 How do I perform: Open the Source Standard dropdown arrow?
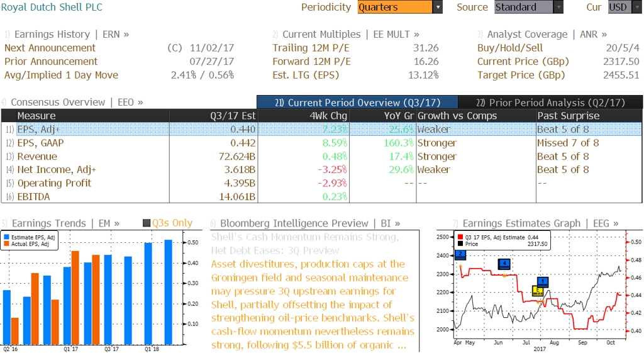point(558,7)
